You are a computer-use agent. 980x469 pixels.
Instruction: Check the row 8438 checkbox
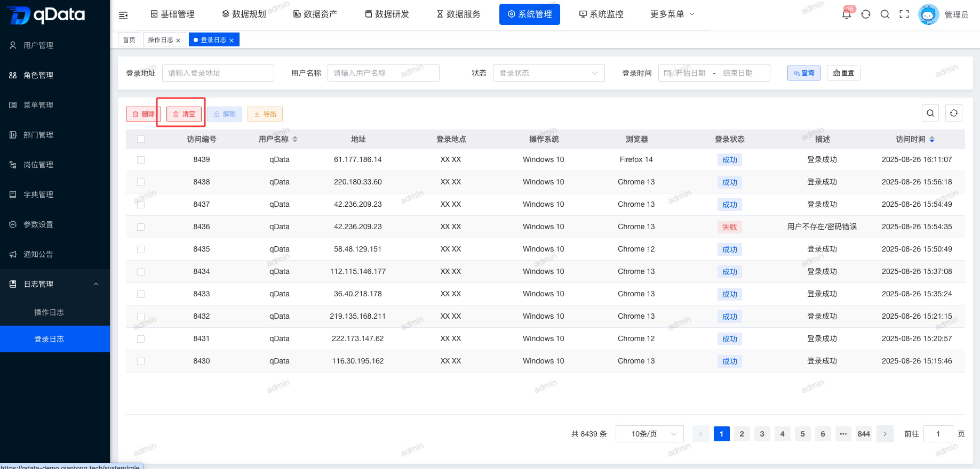[141, 182]
